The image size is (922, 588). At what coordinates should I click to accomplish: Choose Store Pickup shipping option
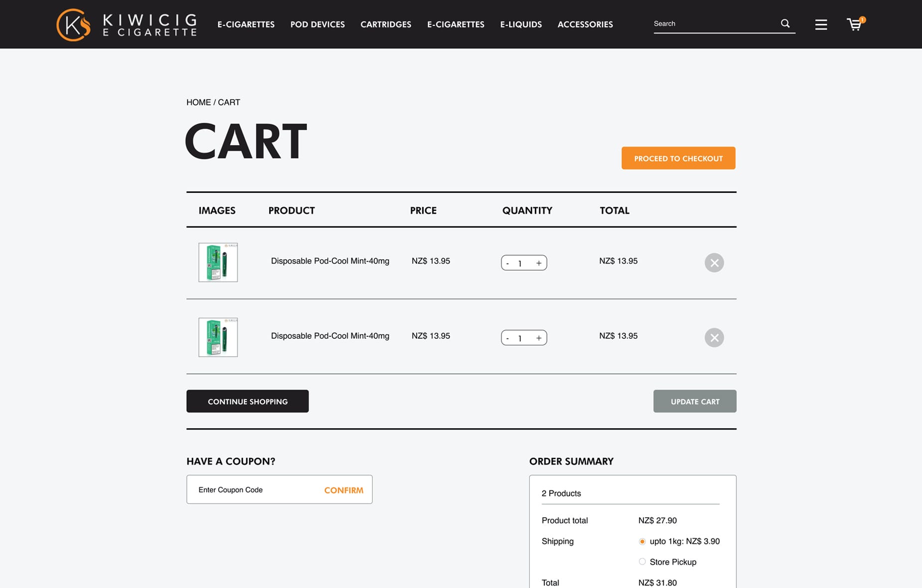[x=642, y=562]
